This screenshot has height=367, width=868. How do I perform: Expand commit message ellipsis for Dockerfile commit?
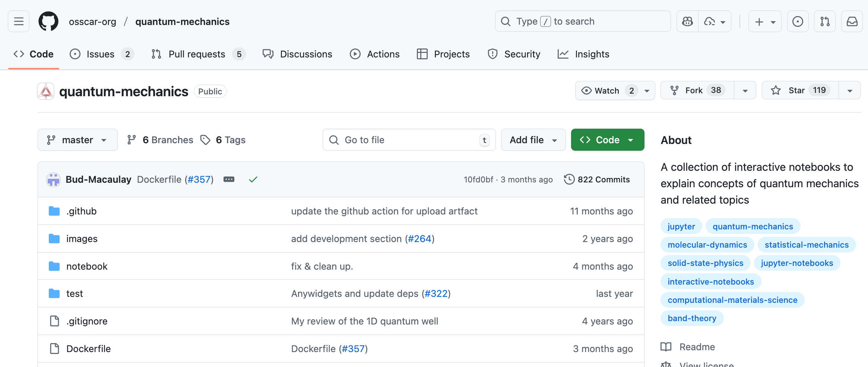click(x=229, y=179)
